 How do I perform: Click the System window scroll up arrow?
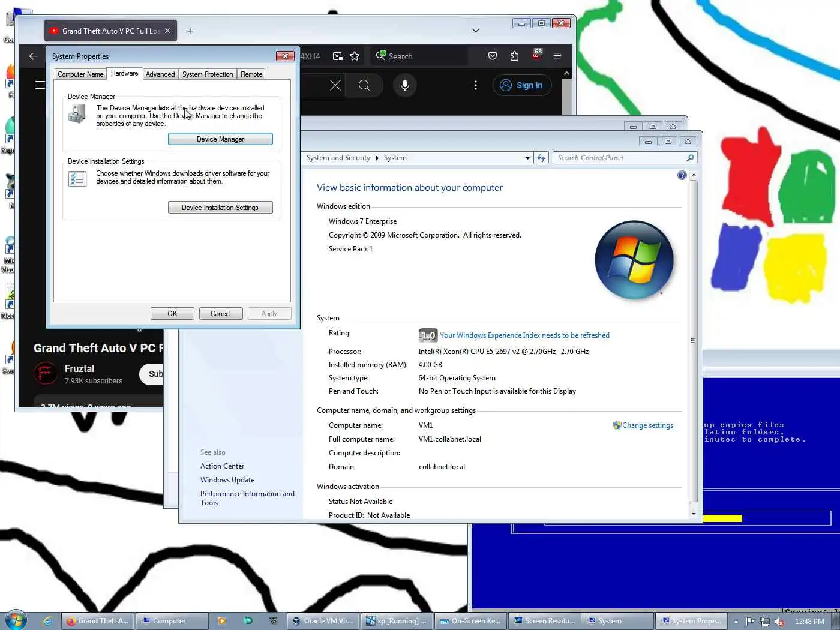tap(694, 175)
